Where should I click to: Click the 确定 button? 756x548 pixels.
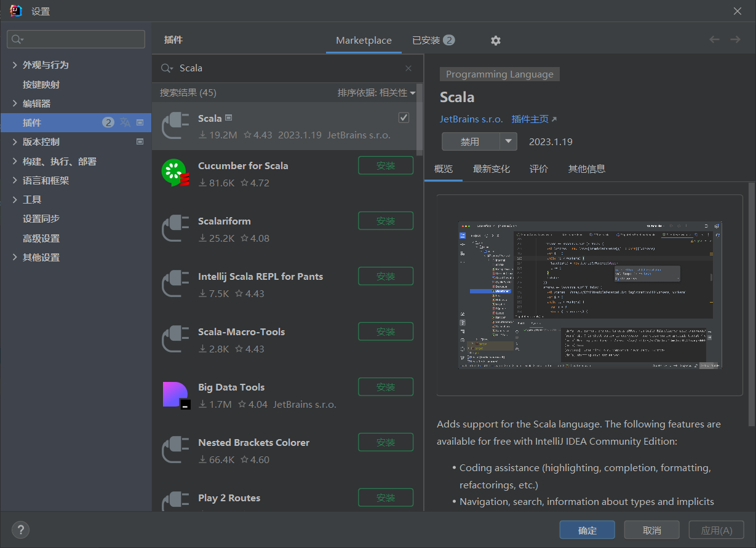point(587,530)
